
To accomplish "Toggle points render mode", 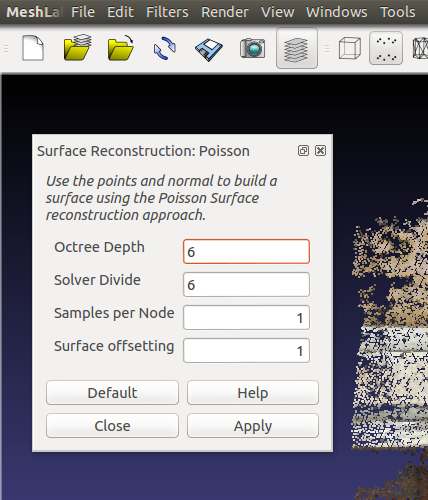I will coord(386,48).
